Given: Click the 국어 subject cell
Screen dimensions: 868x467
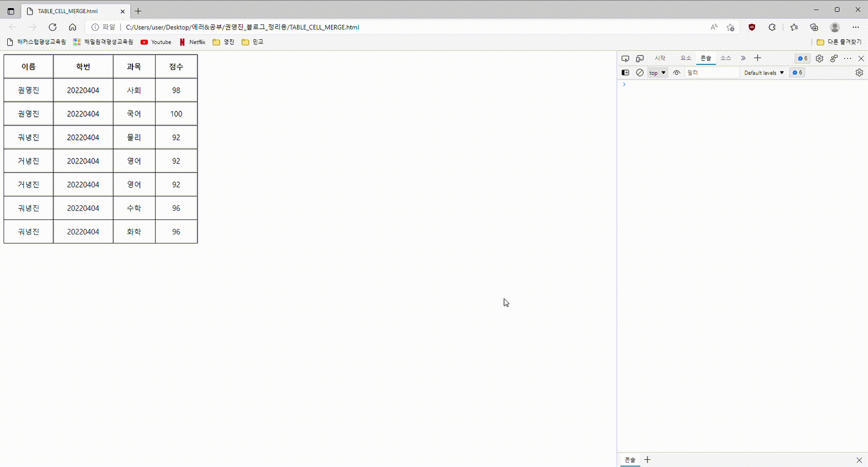Looking at the screenshot, I should (x=134, y=114).
